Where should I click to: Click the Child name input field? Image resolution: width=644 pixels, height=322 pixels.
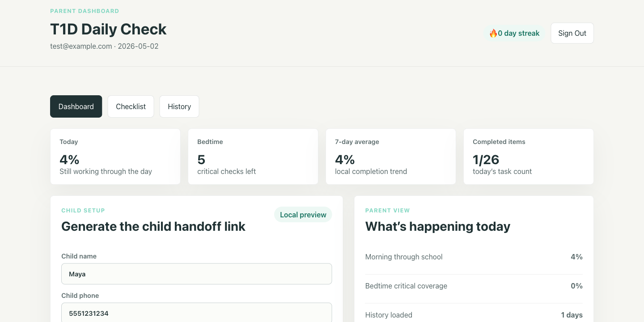tap(197, 274)
